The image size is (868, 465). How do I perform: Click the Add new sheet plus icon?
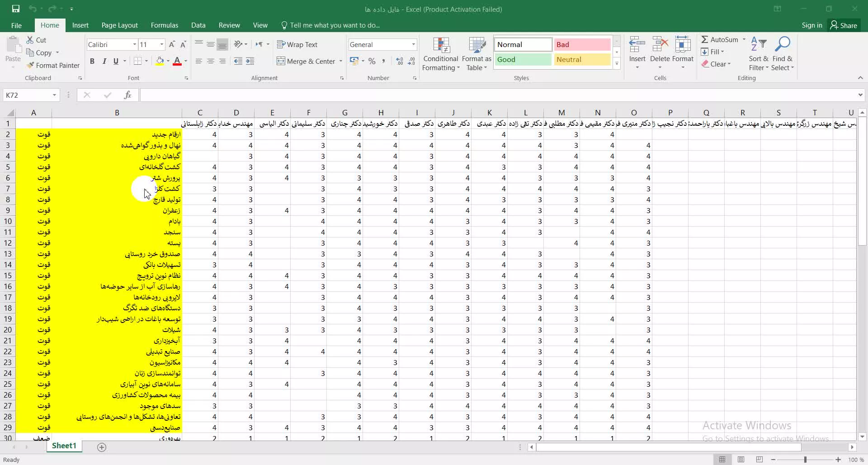coord(102,447)
